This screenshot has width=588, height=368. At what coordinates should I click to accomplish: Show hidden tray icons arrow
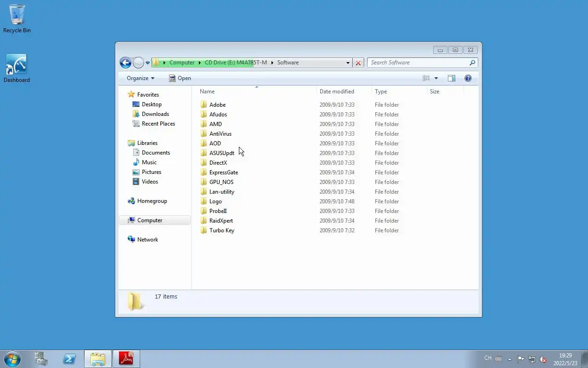click(509, 359)
